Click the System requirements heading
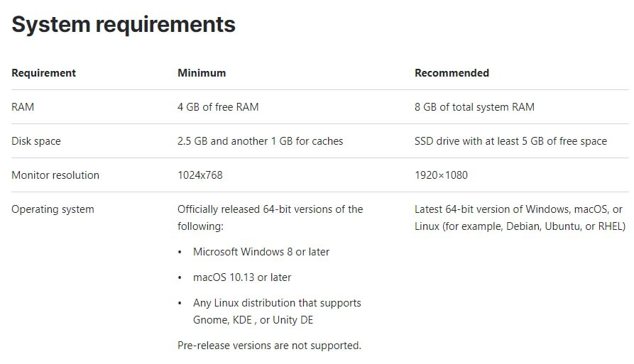Image resolution: width=634 pixels, height=364 pixels. pyautogui.click(x=124, y=25)
